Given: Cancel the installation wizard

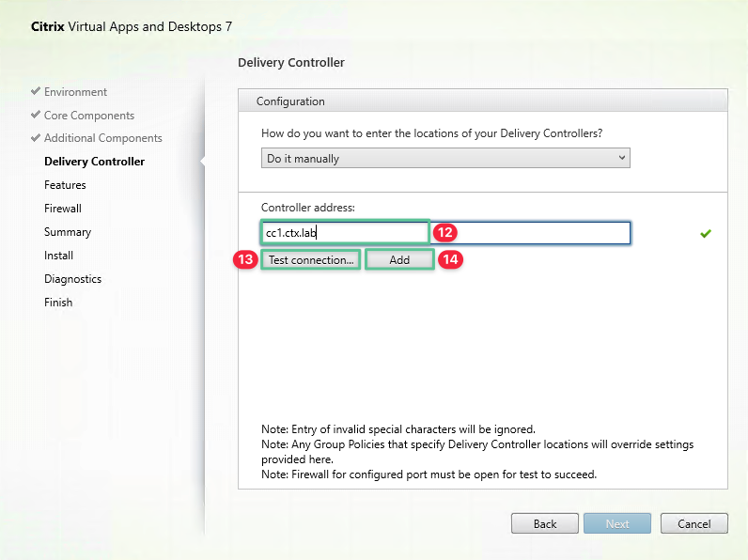Looking at the screenshot, I should point(694,523).
